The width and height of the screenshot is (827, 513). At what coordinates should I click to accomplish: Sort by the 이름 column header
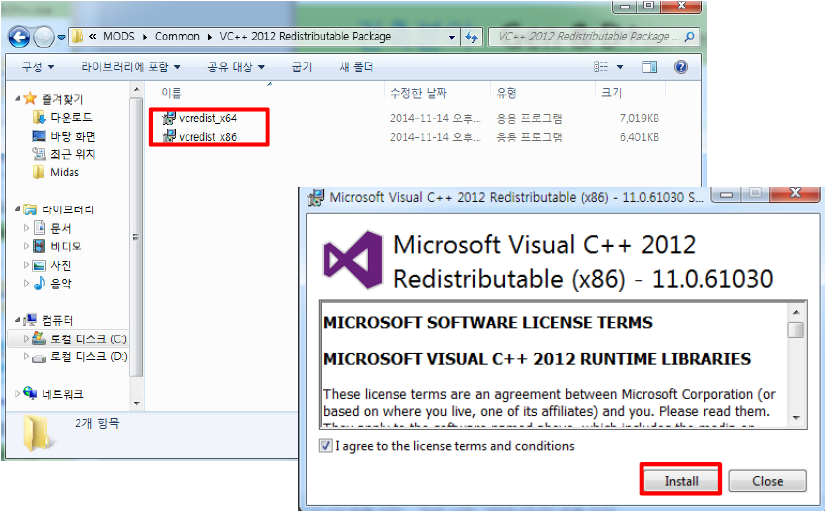click(171, 93)
